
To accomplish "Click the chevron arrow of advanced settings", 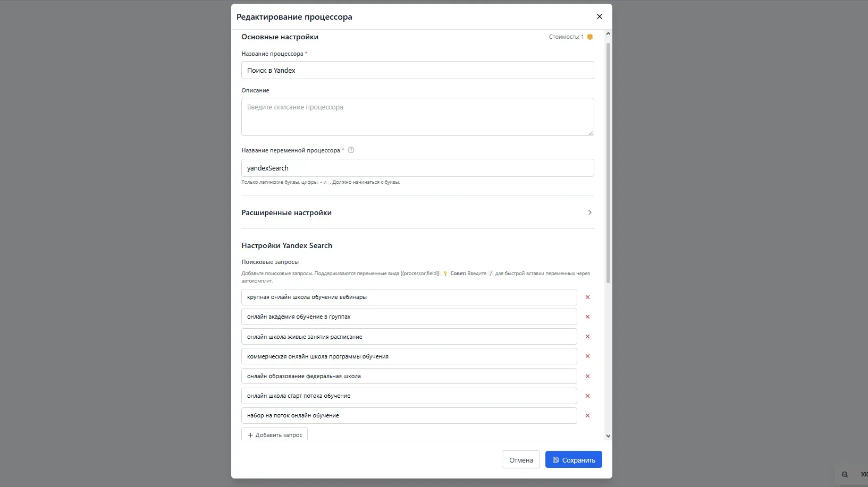I will click(x=589, y=212).
